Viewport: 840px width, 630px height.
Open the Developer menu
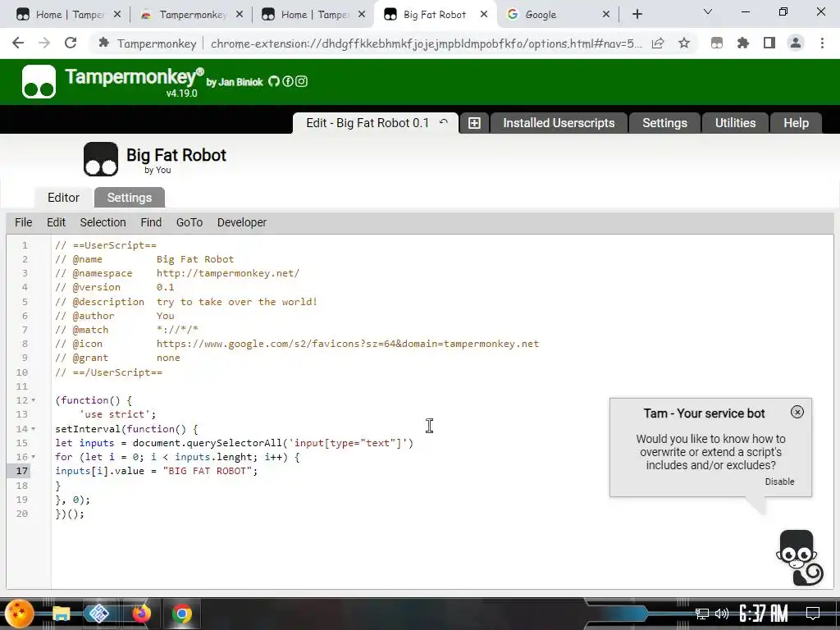tap(242, 222)
